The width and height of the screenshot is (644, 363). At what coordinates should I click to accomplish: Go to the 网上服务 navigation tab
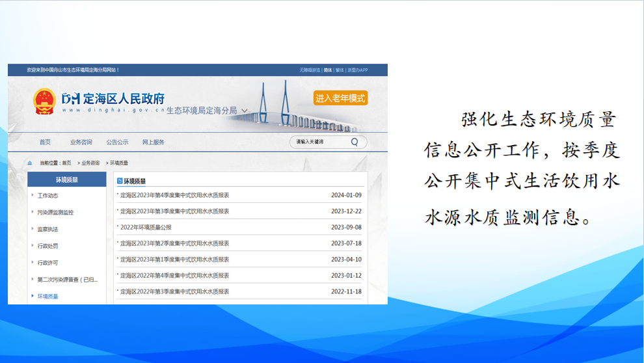tap(154, 142)
